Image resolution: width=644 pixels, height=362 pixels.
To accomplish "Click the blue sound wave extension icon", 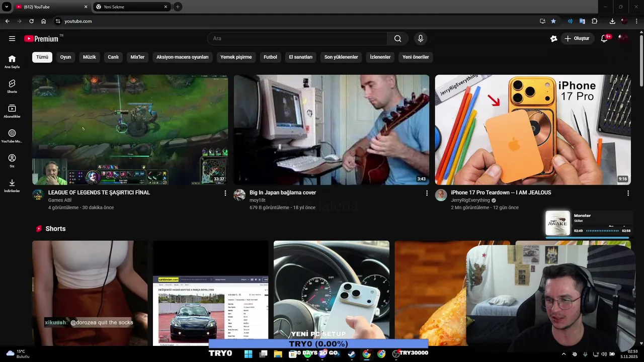I will tap(570, 21).
